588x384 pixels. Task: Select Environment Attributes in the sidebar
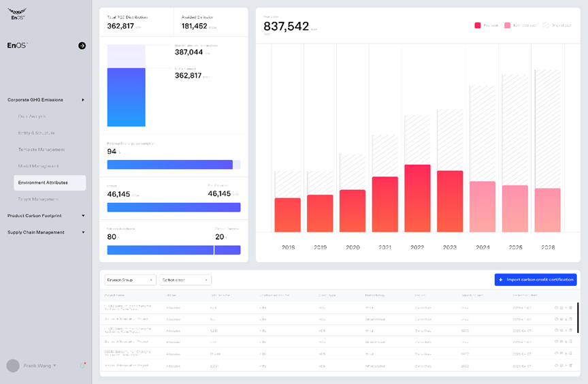point(50,182)
